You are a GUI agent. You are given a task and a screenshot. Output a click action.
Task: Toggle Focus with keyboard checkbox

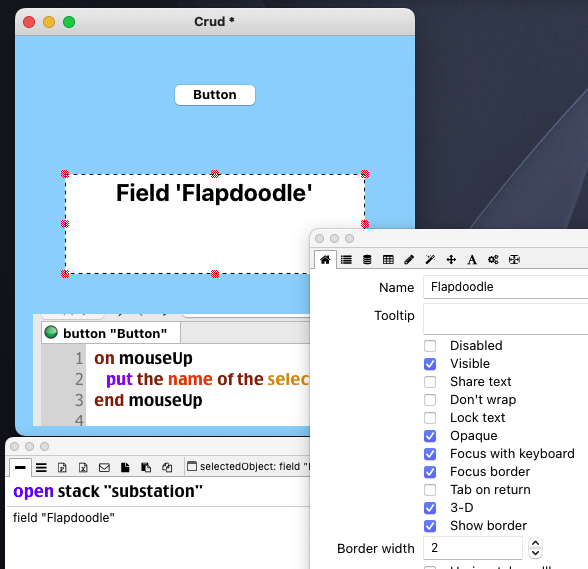point(430,454)
